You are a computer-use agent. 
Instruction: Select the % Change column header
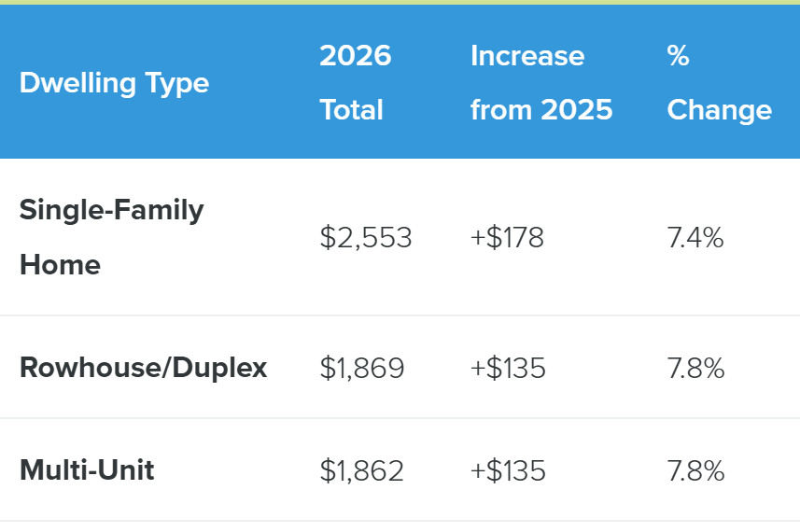click(x=719, y=83)
